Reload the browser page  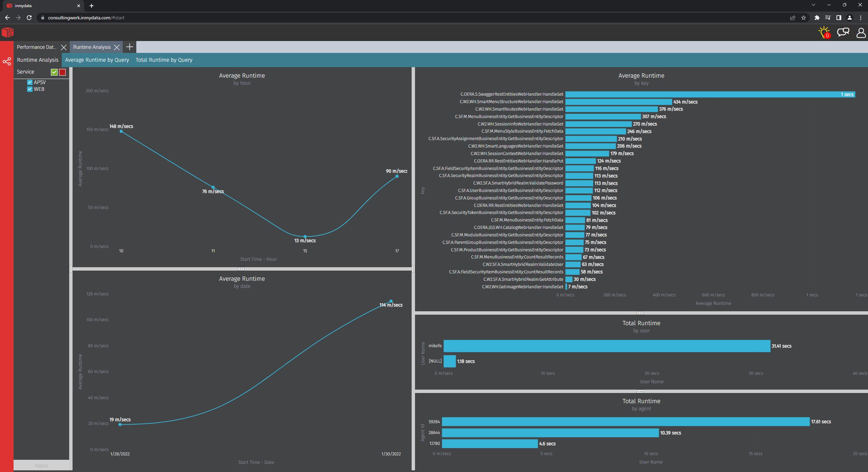[x=29, y=18]
